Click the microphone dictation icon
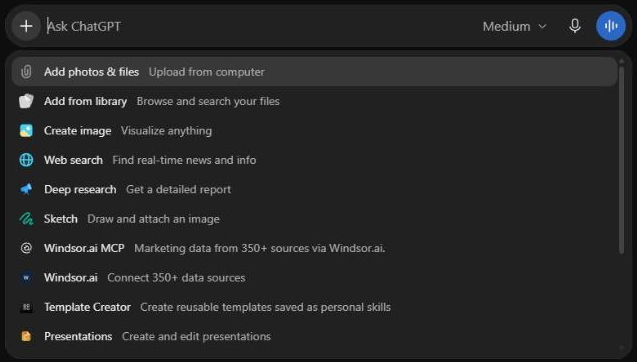Screen dimensions: 637x362 click(x=574, y=26)
